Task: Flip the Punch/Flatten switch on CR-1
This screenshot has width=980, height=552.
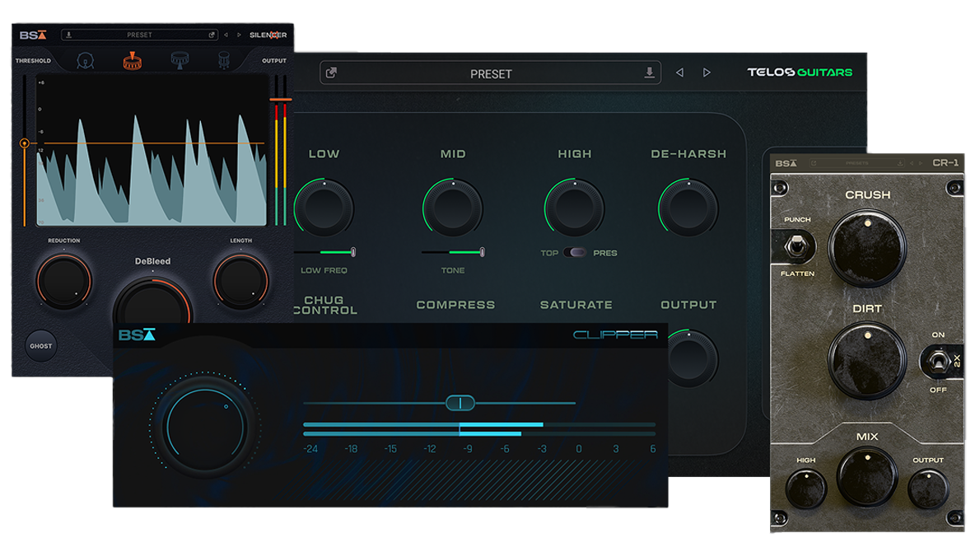Action: [796, 246]
